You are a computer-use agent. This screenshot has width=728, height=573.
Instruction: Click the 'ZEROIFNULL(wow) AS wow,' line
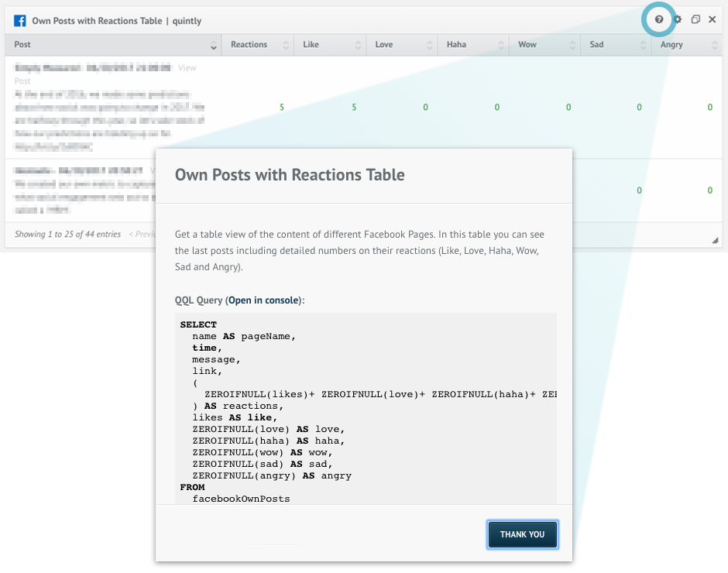263,452
